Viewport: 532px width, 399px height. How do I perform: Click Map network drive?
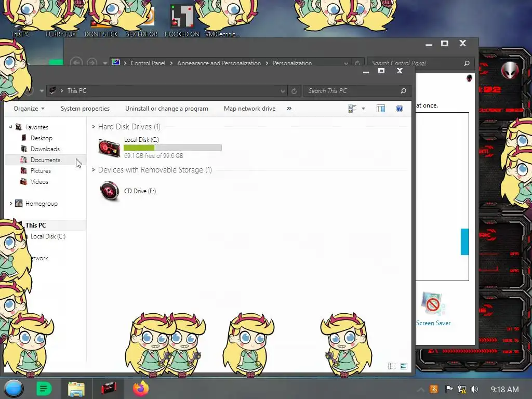pyautogui.click(x=250, y=109)
